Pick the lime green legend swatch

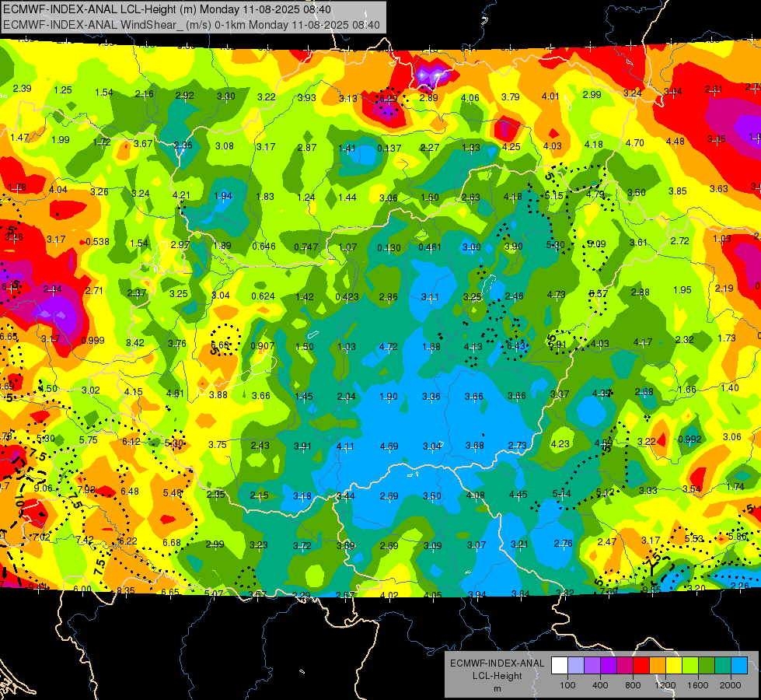690,666
